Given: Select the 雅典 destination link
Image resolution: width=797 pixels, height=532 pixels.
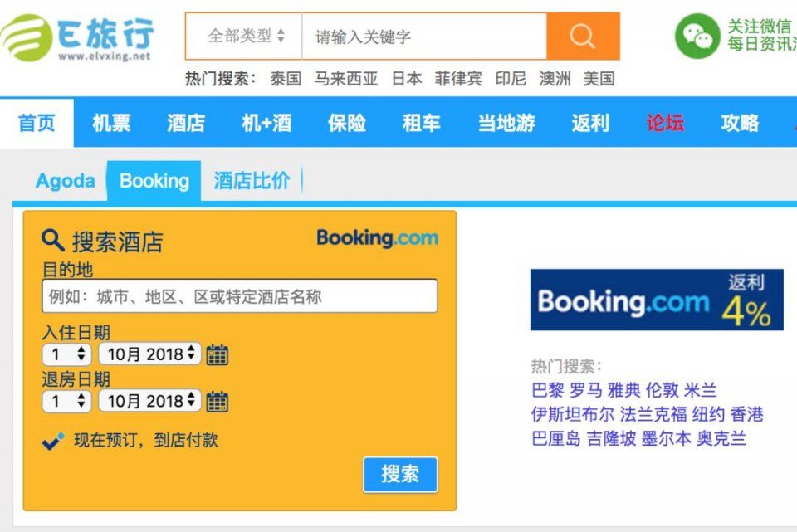Looking at the screenshot, I should (x=623, y=390).
